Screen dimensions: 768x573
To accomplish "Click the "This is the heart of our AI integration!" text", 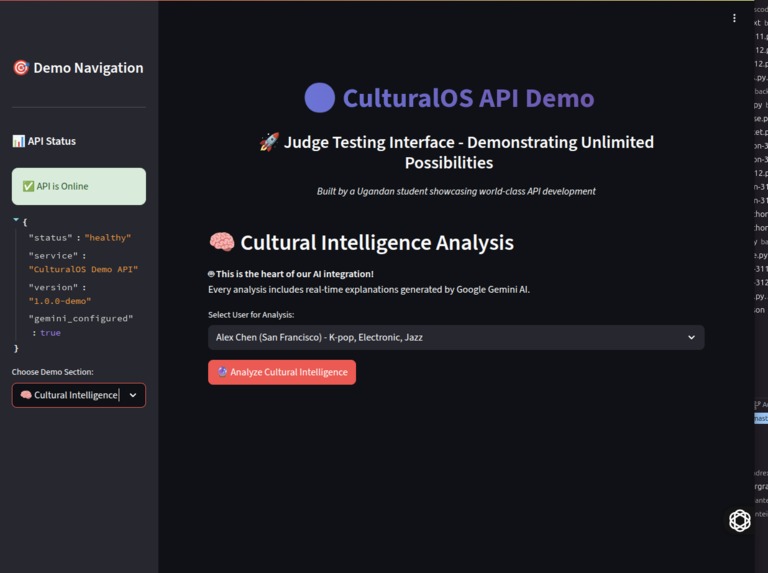I will (x=294, y=274).
